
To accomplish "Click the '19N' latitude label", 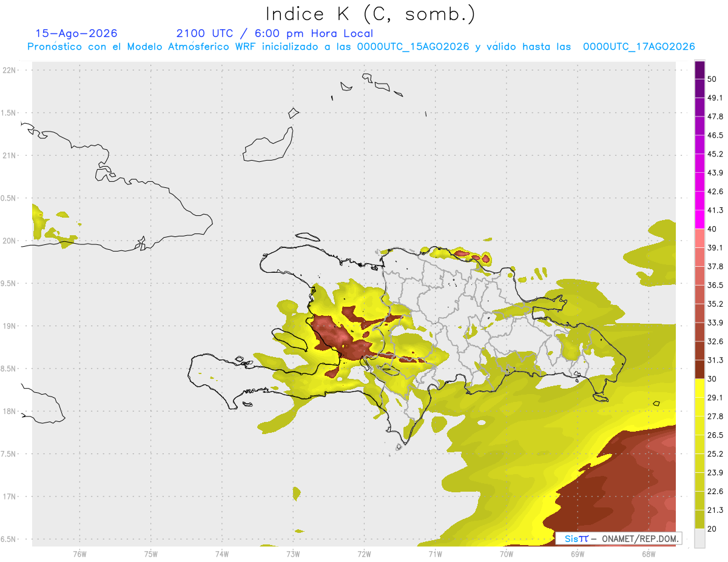I will 10,326.
